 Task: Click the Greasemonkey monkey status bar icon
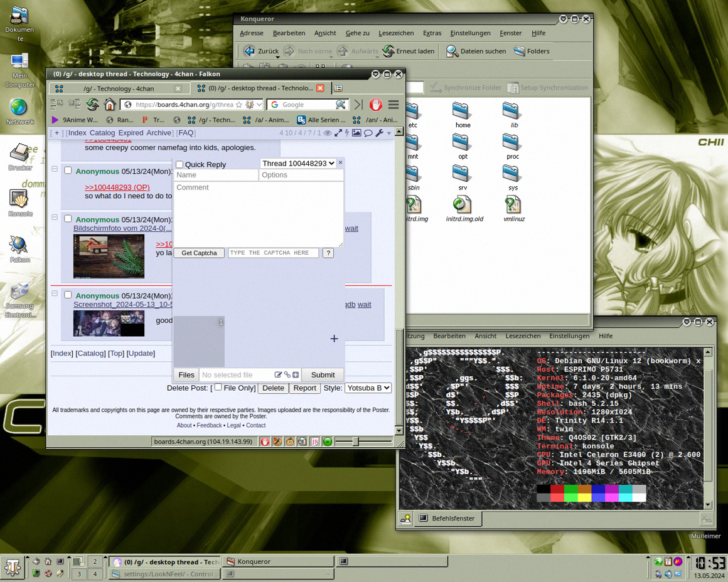coord(290,442)
